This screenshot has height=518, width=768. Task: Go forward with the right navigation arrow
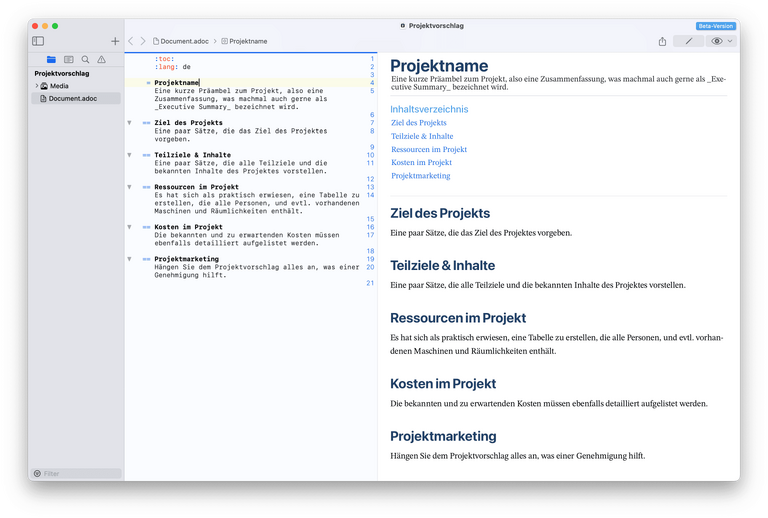[143, 41]
